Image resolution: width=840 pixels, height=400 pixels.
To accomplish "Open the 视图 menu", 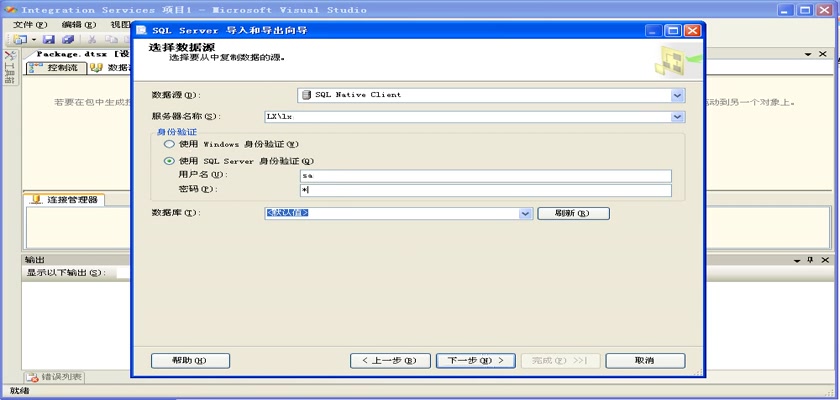I will coord(120,25).
